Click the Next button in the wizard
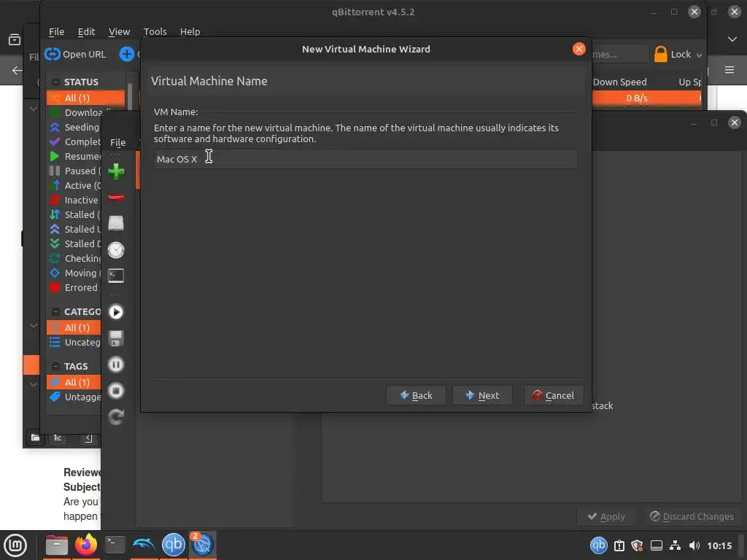This screenshot has height=560, width=747. pos(482,395)
